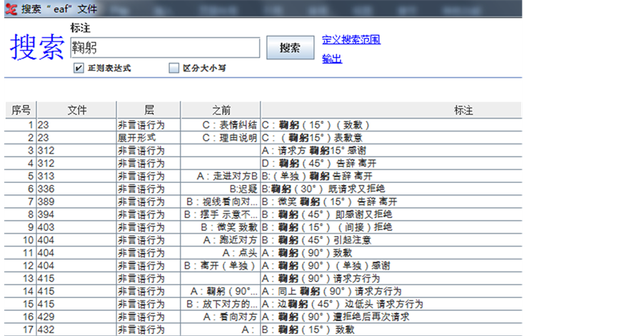
Task: Click the 离开（单独）cell in row 12
Action: tap(219, 265)
